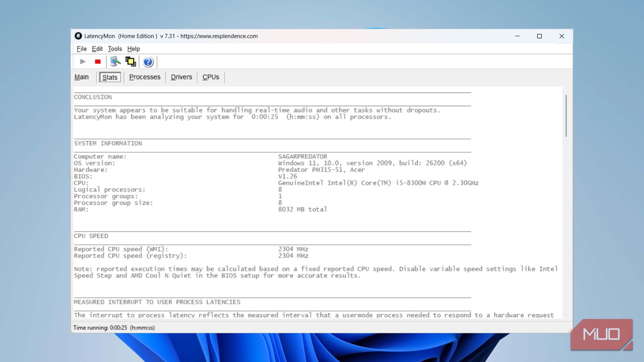Screen dimensions: 644x362
Task: Switch to the Main tab
Action: pos(82,77)
